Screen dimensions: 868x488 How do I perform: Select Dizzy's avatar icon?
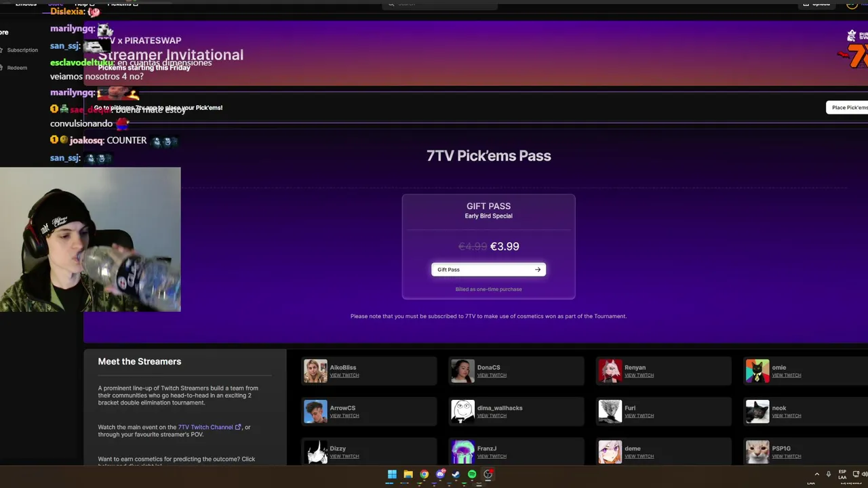click(x=315, y=452)
